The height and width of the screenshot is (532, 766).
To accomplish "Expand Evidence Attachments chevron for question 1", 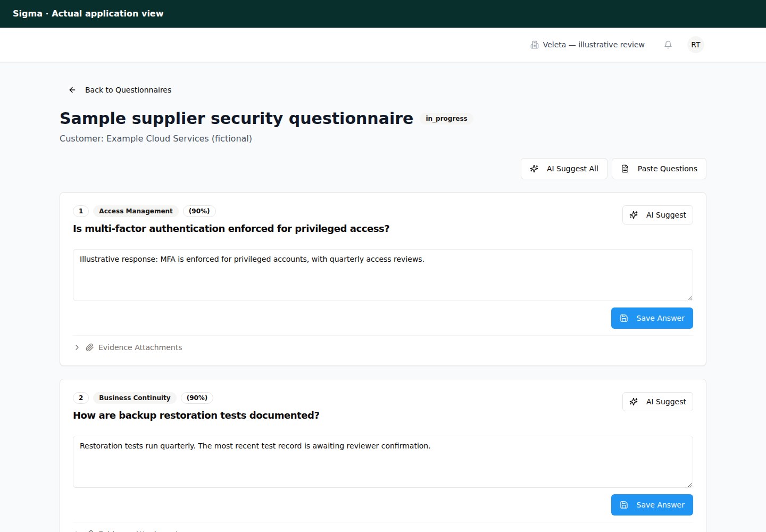I will point(77,347).
